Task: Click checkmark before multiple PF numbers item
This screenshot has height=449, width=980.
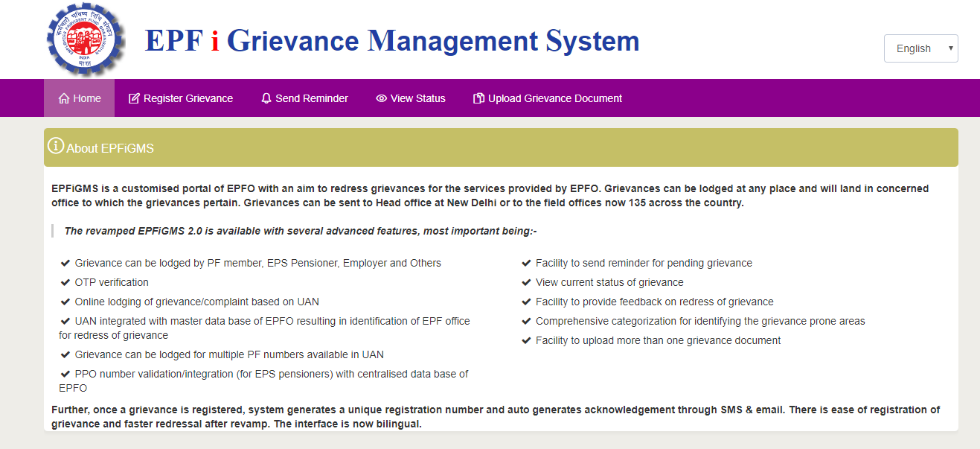Action: click(66, 354)
